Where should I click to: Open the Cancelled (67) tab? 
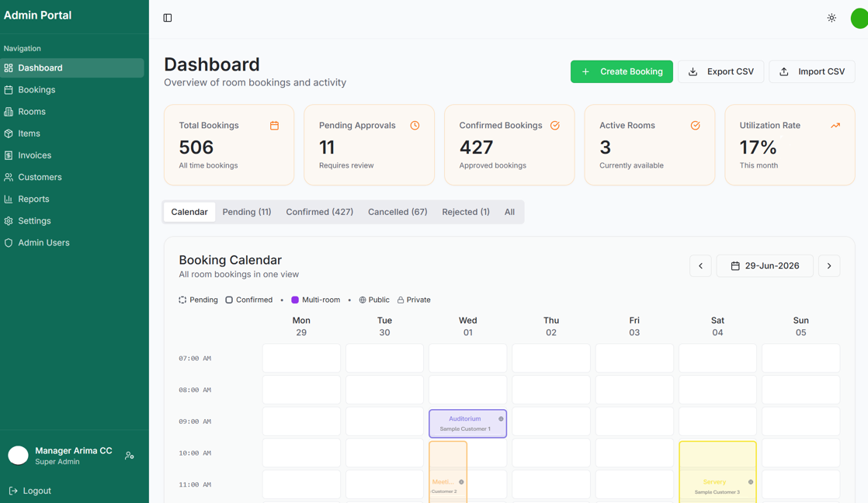(398, 212)
